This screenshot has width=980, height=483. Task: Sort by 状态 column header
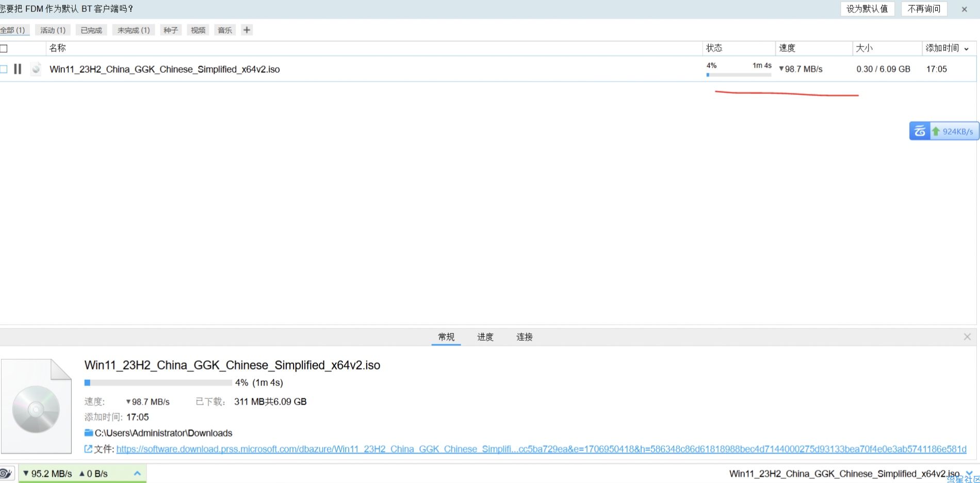(714, 48)
